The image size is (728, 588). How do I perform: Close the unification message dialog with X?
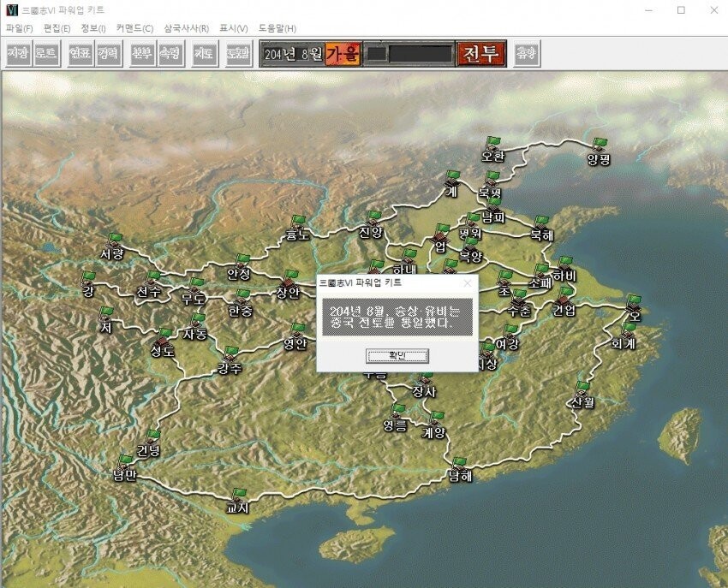pos(468,282)
